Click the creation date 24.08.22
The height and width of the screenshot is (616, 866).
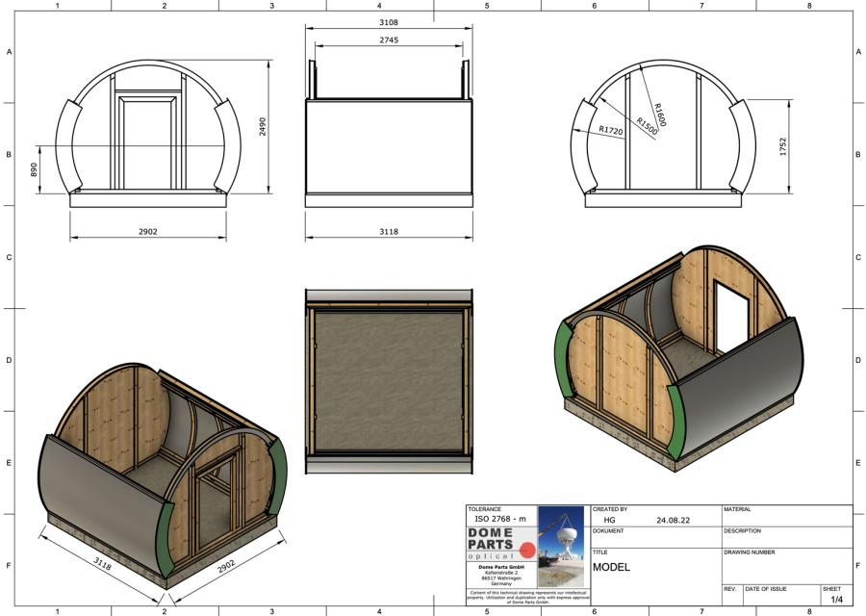click(675, 520)
